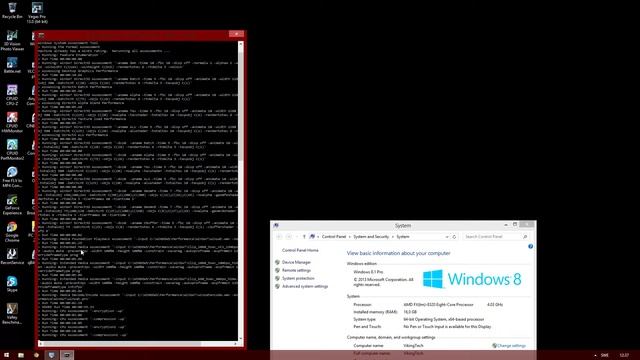Launch Battle.net from the desktop
The height and width of the screenshot is (360, 640).
click(12, 65)
